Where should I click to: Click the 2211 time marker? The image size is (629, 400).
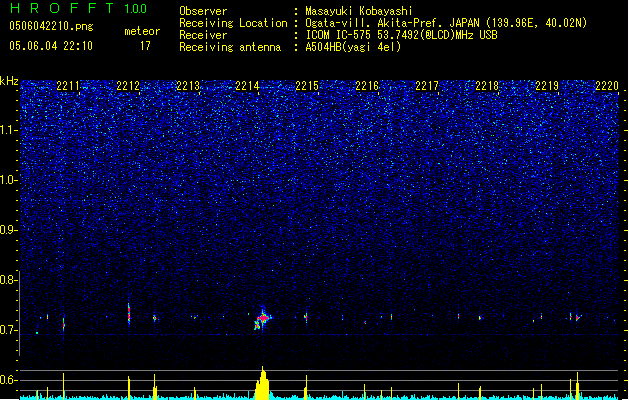[68, 85]
